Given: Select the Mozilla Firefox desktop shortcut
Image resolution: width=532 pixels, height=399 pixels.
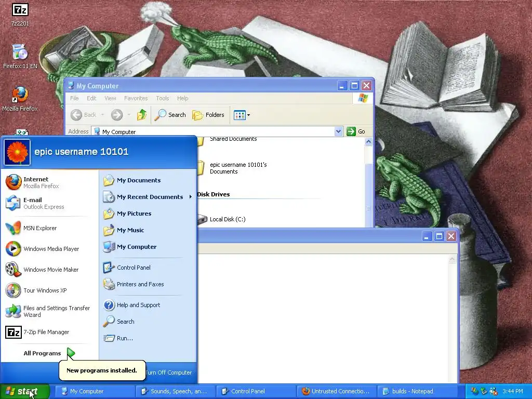Looking at the screenshot, I should point(20,99).
